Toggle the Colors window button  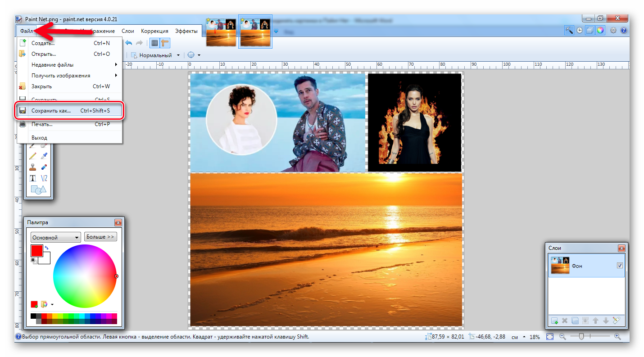(x=600, y=30)
